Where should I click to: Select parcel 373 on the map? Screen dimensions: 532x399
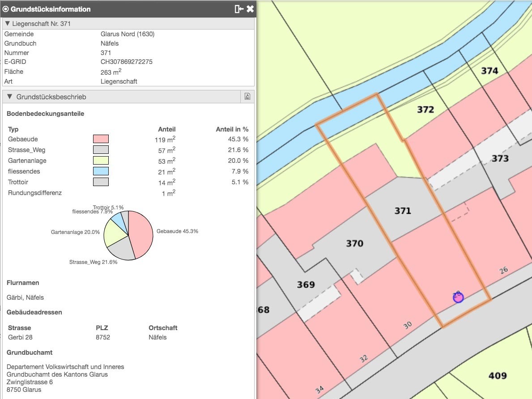(500, 158)
